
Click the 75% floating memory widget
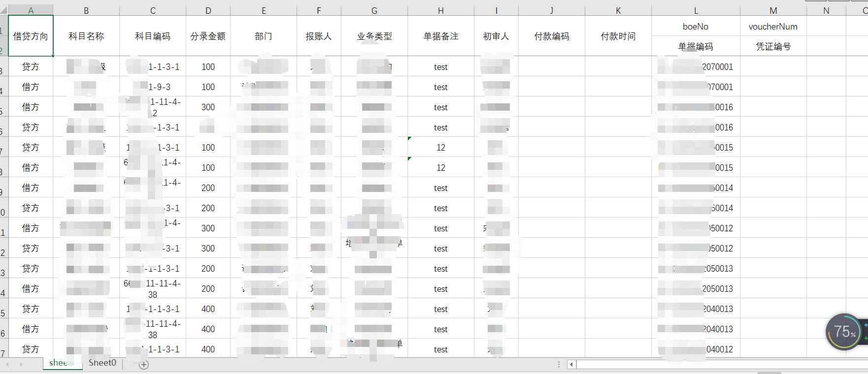843,332
